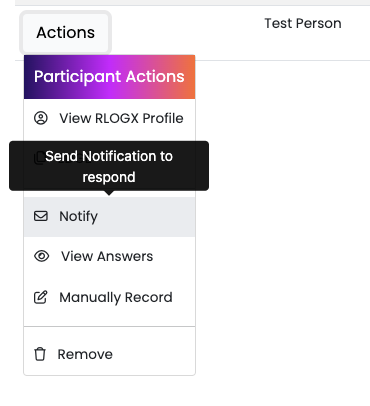Click the orange end of gradient header
The image size is (370, 406).
[189, 77]
